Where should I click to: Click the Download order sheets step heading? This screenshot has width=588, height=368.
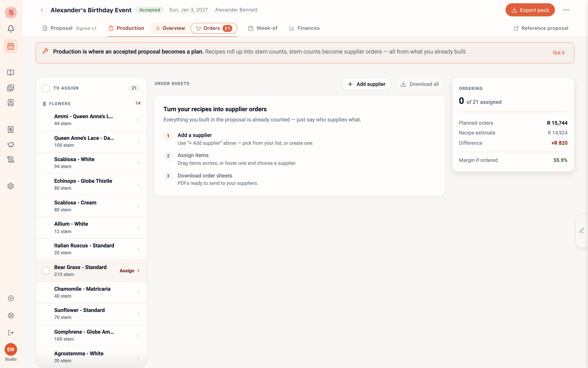(x=205, y=176)
